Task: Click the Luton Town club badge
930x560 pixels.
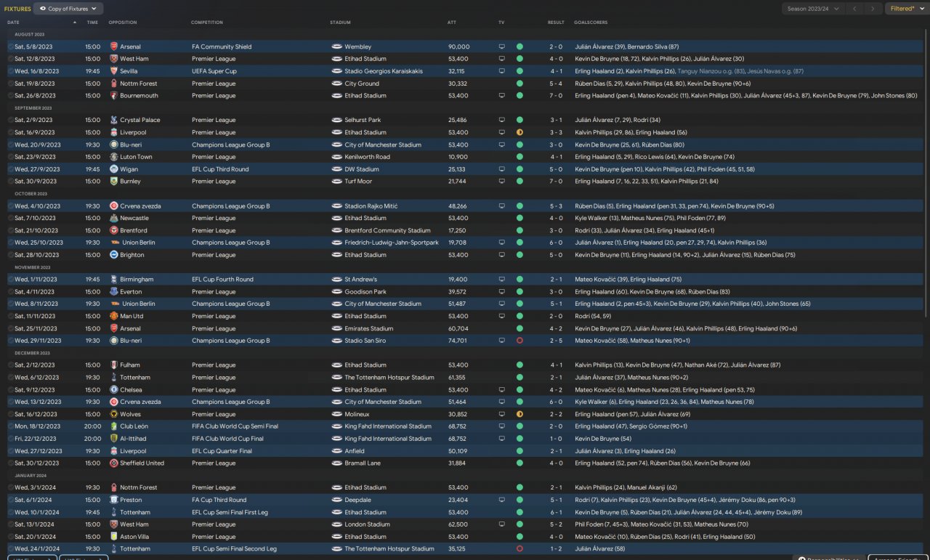Action: 113,157
